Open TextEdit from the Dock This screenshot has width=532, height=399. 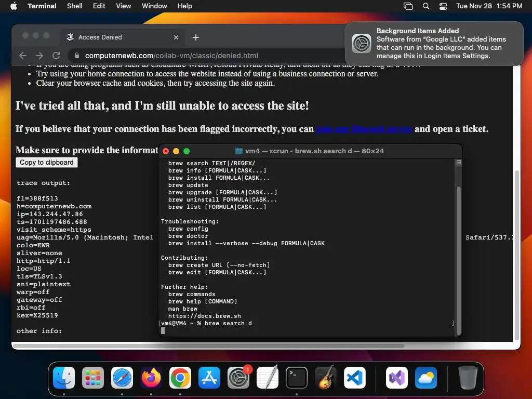click(x=268, y=378)
